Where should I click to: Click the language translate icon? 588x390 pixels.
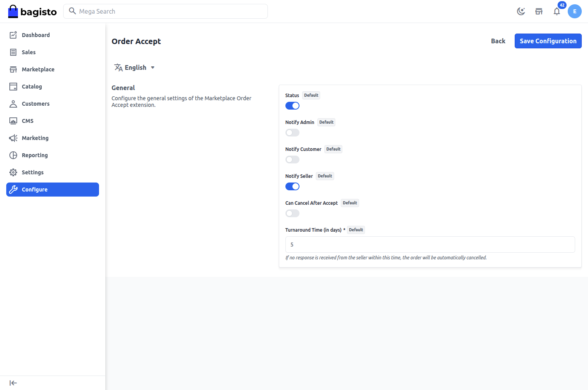point(119,67)
